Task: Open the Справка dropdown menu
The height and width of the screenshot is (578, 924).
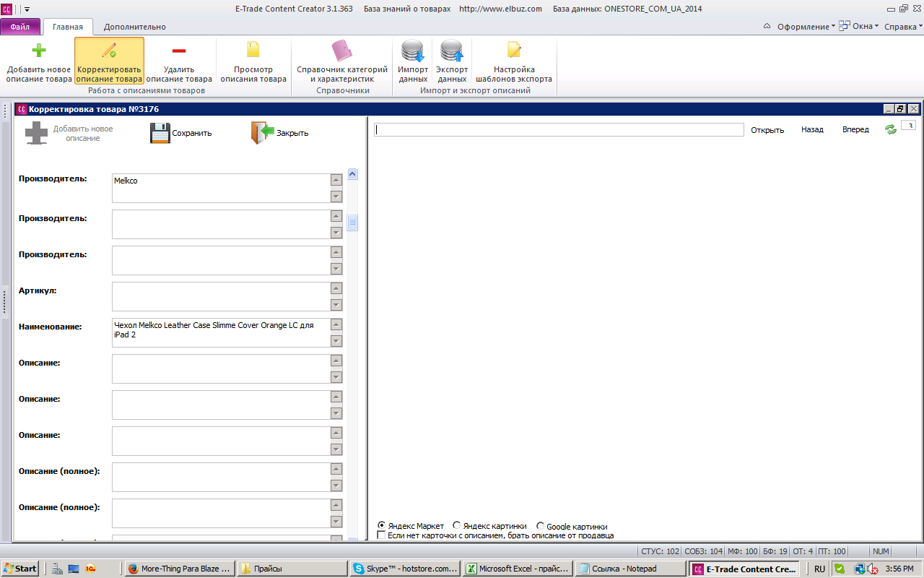Action: pos(902,27)
